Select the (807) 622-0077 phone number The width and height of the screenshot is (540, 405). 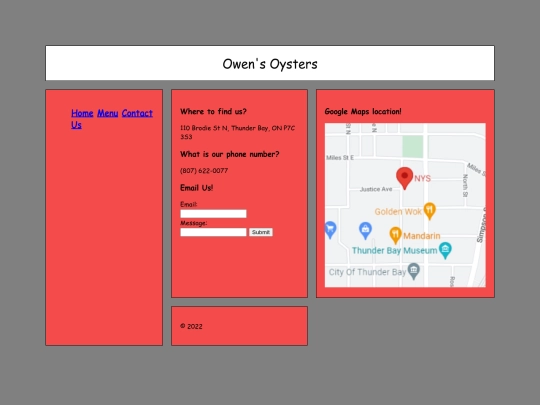point(204,171)
